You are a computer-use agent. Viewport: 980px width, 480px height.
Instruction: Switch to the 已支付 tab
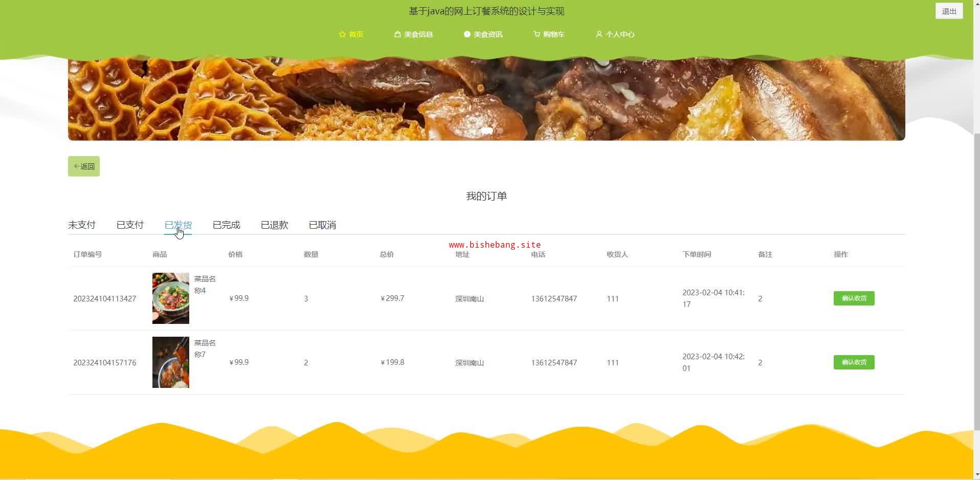[x=130, y=225]
